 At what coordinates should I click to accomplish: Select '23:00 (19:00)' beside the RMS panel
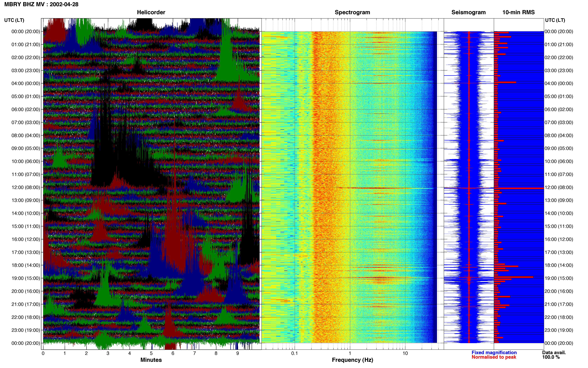click(x=559, y=330)
